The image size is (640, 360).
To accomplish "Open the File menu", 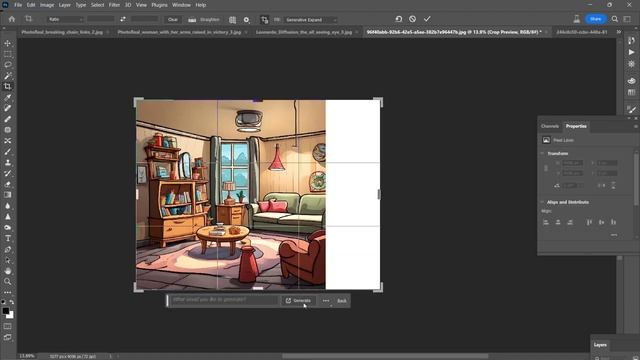I will (x=18, y=5).
